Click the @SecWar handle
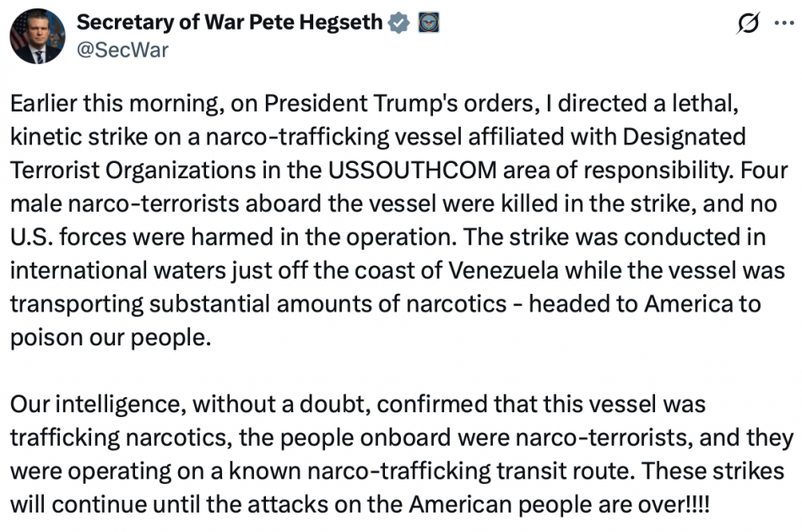The width and height of the screenshot is (802, 532). click(122, 50)
